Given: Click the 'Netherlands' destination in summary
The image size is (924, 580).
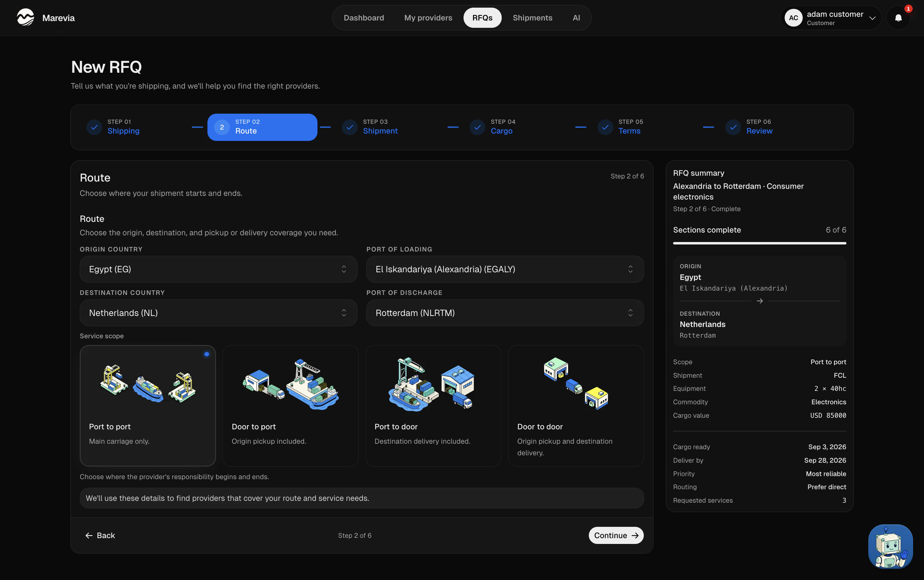Looking at the screenshot, I should click(702, 325).
